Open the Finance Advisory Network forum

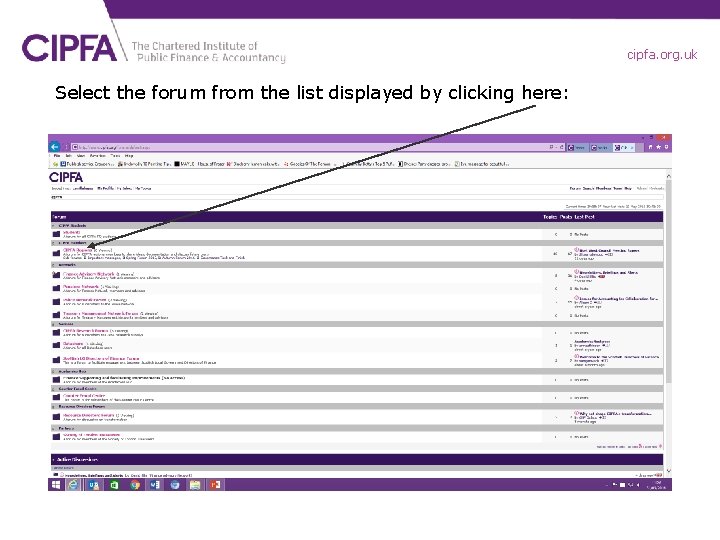[89, 274]
